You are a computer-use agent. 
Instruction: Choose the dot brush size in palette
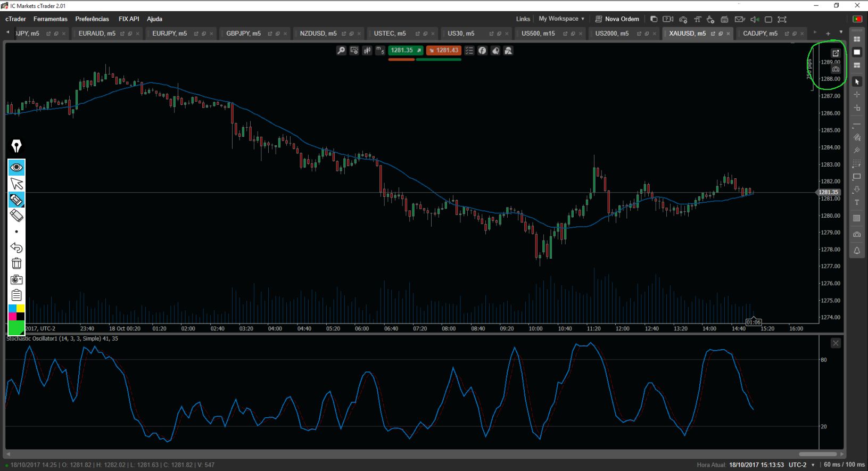[x=16, y=232]
